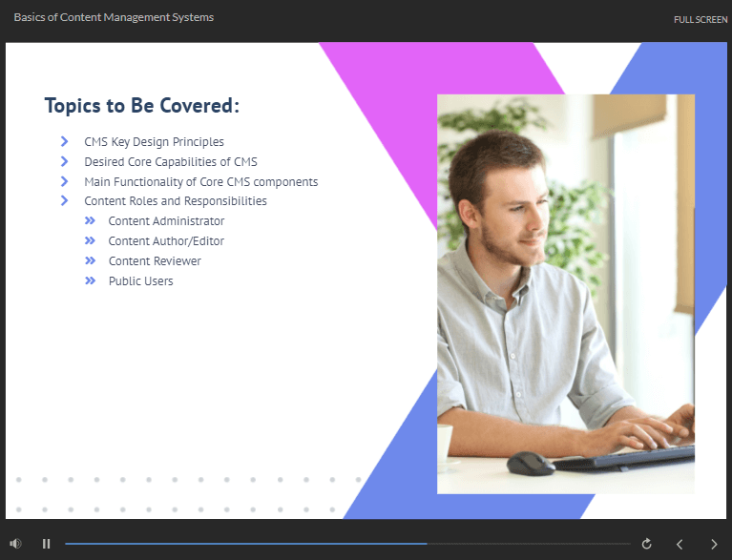Advance to the next slide
The image size is (732, 560).
pyautogui.click(x=714, y=544)
